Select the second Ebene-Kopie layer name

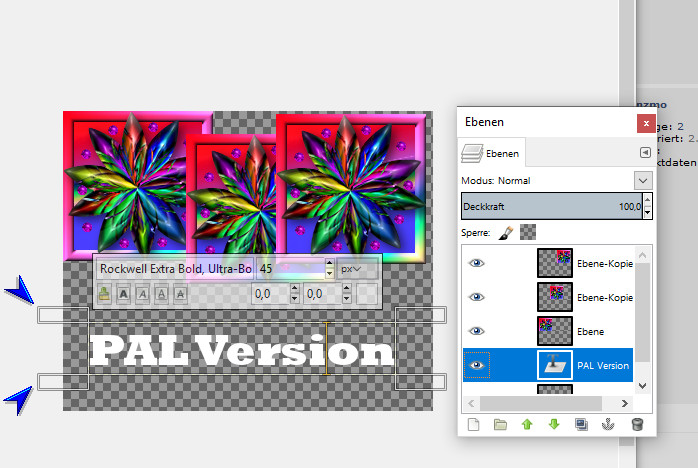[605, 297]
